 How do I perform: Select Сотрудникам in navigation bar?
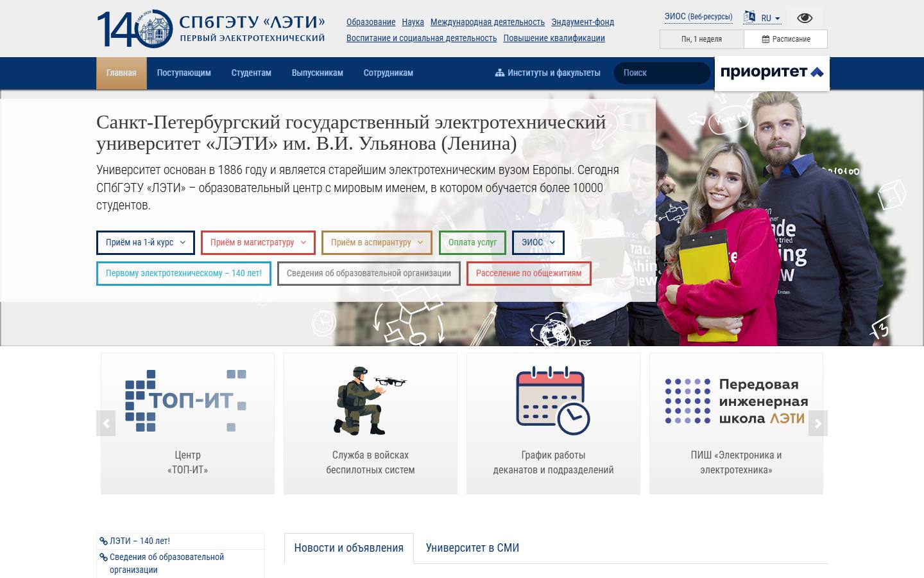point(388,73)
